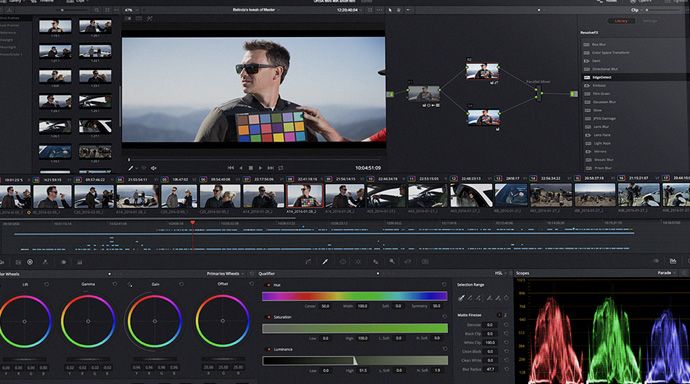Image resolution: width=690 pixels, height=384 pixels.
Task: Reset the Luminance qualifier
Action: coord(444,349)
